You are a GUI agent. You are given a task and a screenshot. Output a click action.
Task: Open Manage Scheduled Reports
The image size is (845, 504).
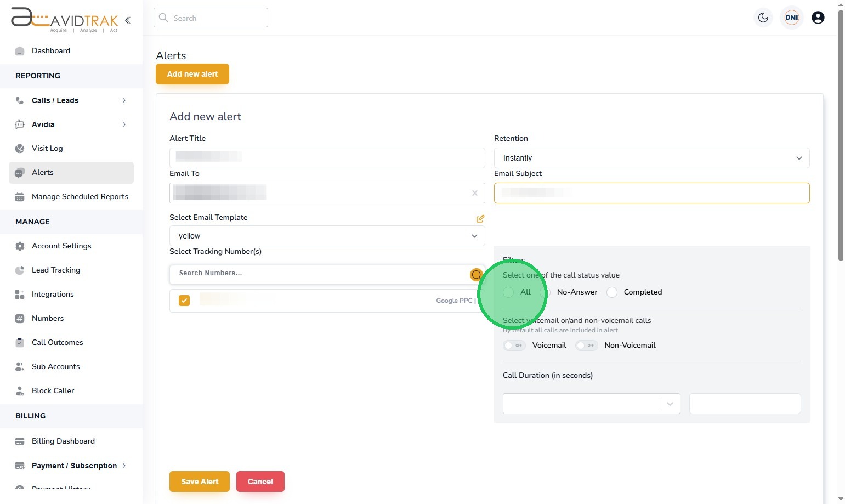80,196
